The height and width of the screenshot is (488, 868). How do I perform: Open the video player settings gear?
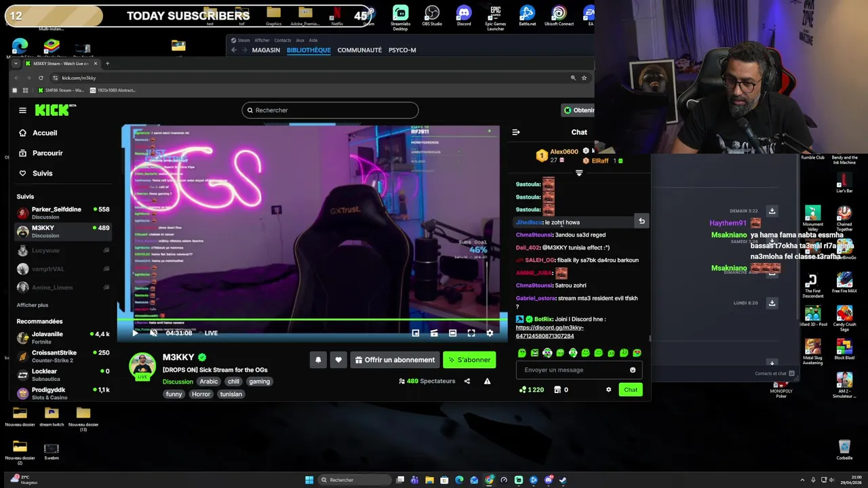pyautogui.click(x=490, y=333)
